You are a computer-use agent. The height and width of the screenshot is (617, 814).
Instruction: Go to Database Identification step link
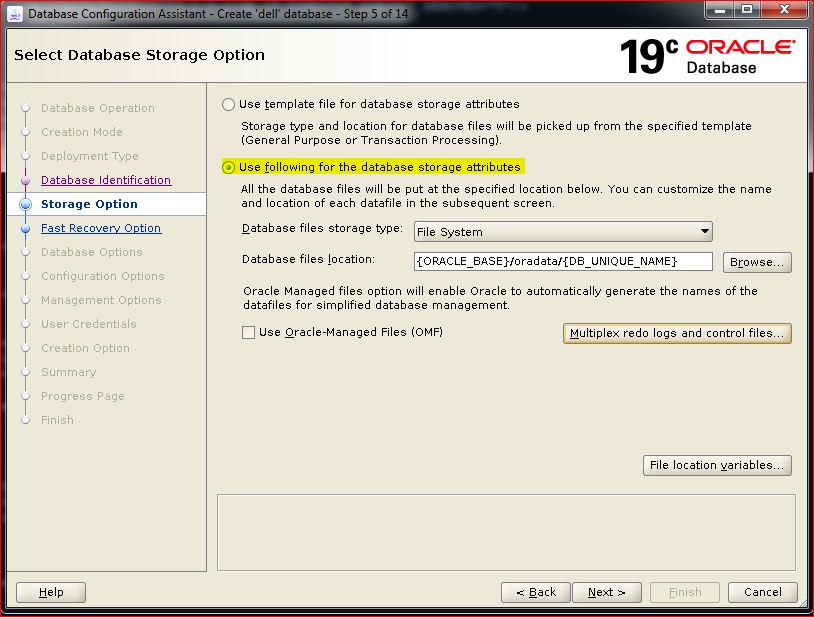(106, 180)
